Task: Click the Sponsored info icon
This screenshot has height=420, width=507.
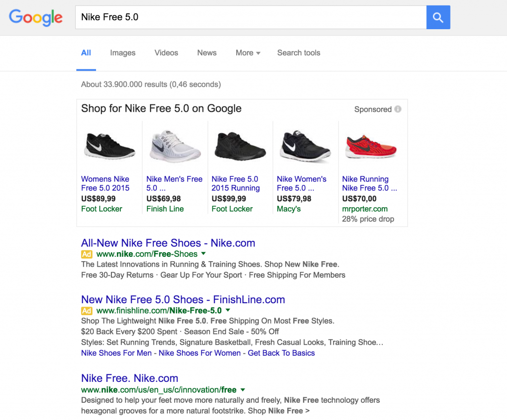Action: (398, 109)
